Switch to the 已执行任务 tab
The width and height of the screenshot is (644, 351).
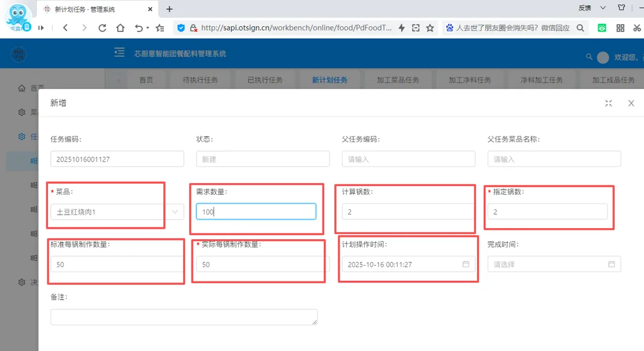click(265, 80)
